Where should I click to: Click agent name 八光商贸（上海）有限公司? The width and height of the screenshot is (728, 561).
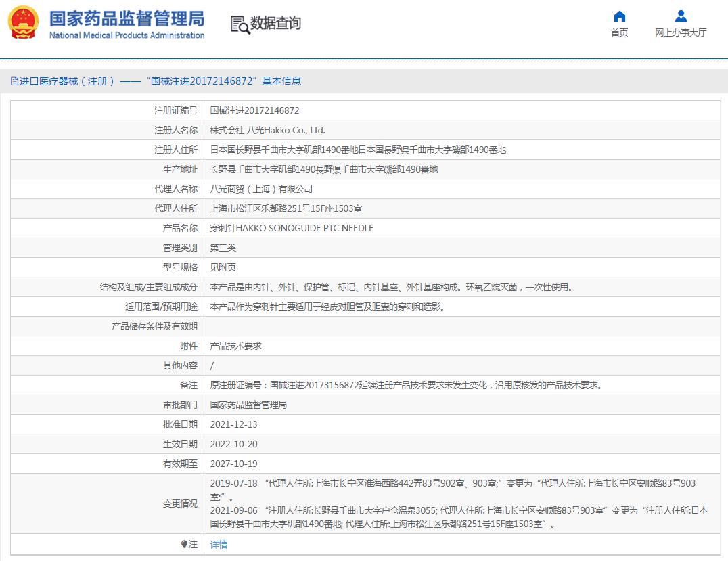tap(261, 189)
